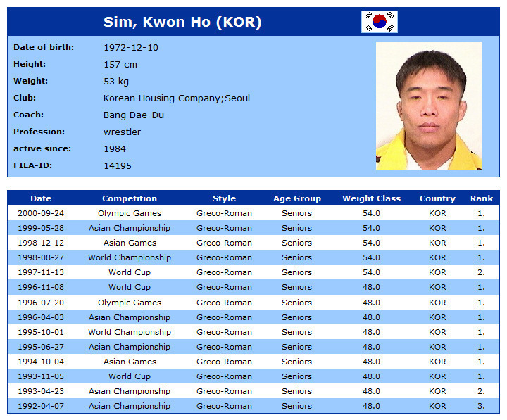Click the Country column header

pyautogui.click(x=437, y=198)
